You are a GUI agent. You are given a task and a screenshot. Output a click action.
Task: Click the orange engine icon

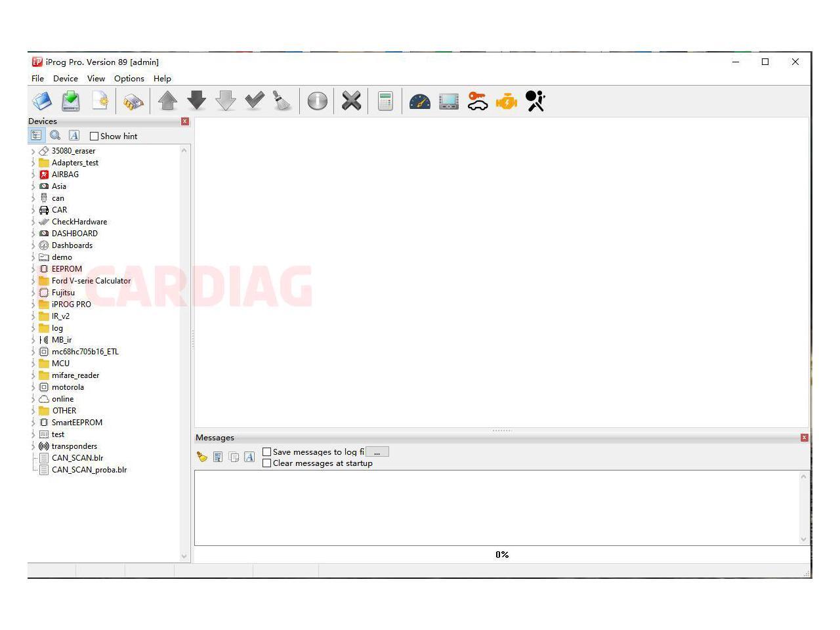point(506,101)
